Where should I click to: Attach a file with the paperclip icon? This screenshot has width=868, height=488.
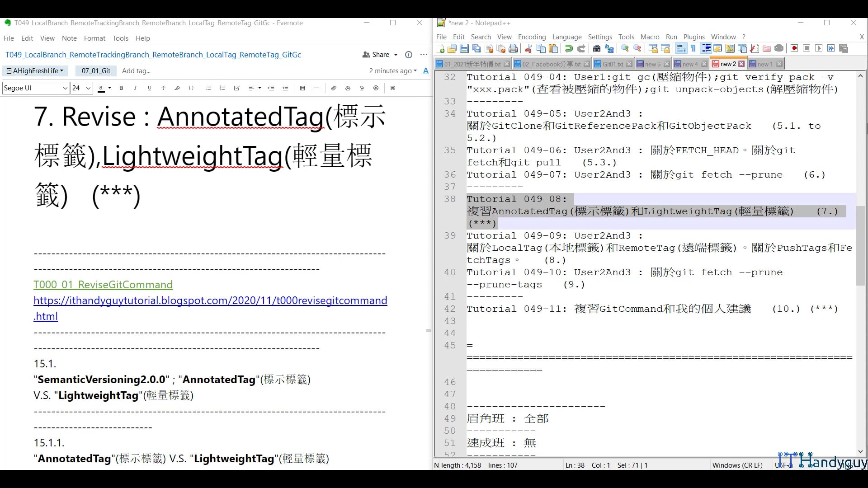point(334,88)
